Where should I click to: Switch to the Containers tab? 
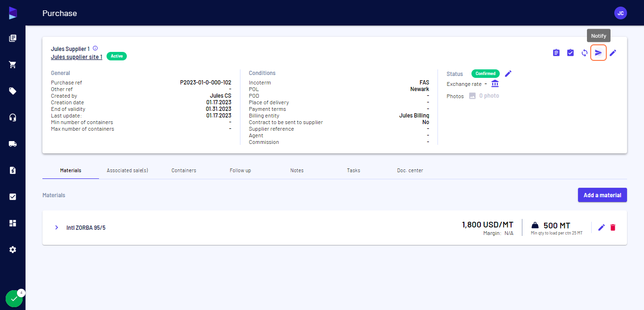(x=184, y=170)
